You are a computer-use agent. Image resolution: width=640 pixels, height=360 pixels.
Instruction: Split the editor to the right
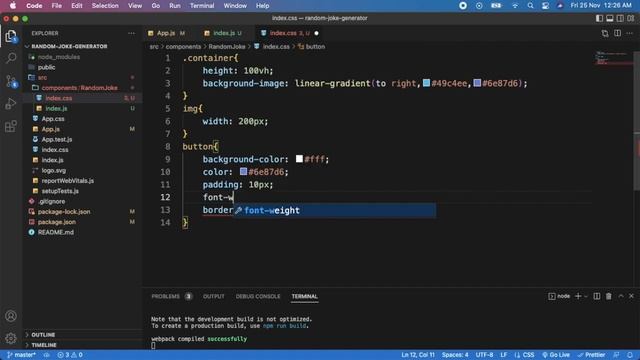tap(618, 33)
